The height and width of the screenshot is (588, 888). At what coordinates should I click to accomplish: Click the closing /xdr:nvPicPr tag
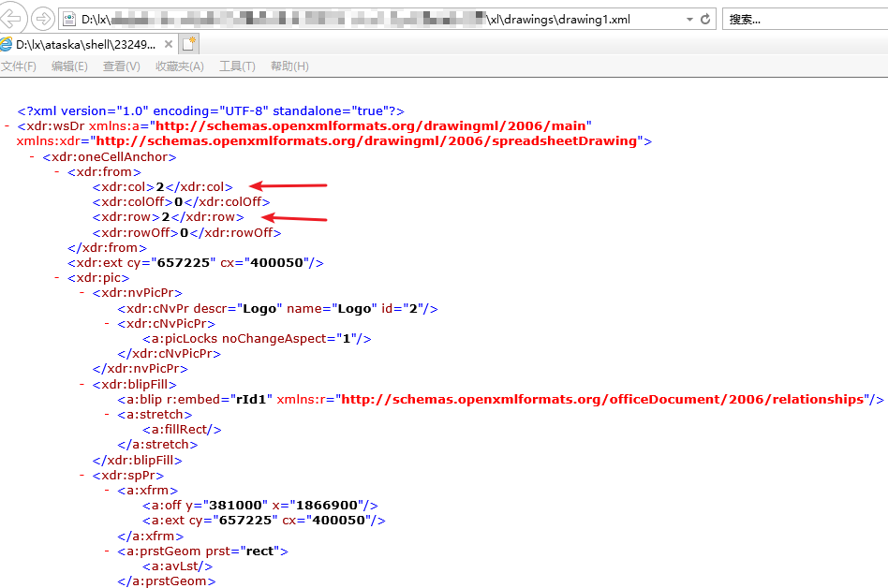pyautogui.click(x=140, y=369)
